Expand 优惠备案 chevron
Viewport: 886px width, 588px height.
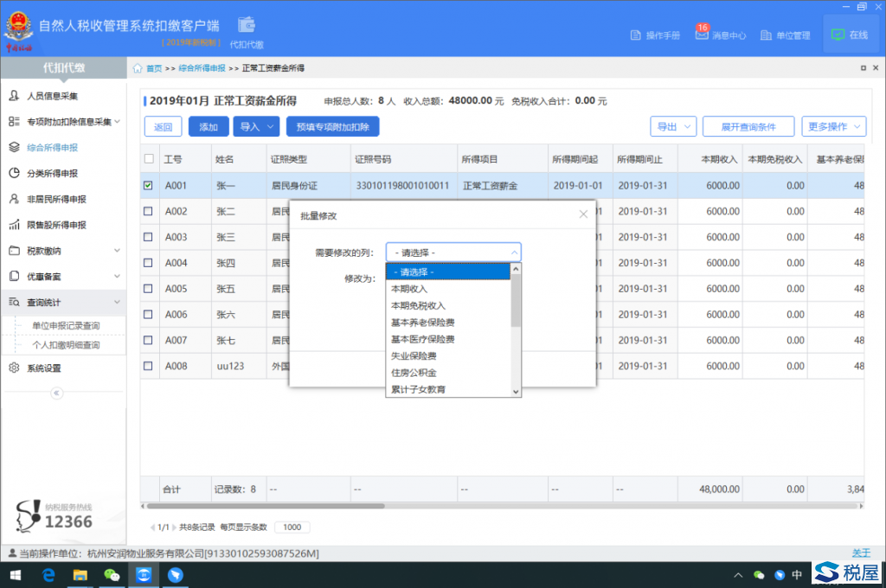click(117, 276)
